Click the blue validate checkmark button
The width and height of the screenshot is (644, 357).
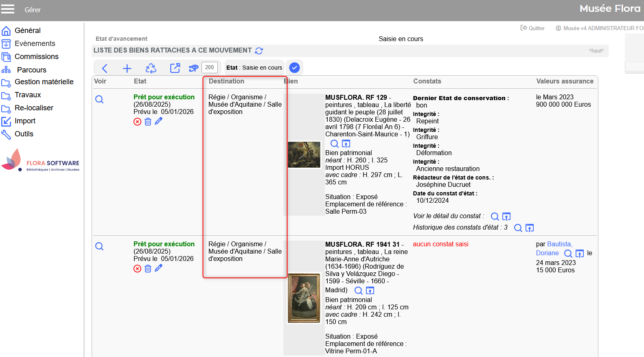tap(294, 68)
